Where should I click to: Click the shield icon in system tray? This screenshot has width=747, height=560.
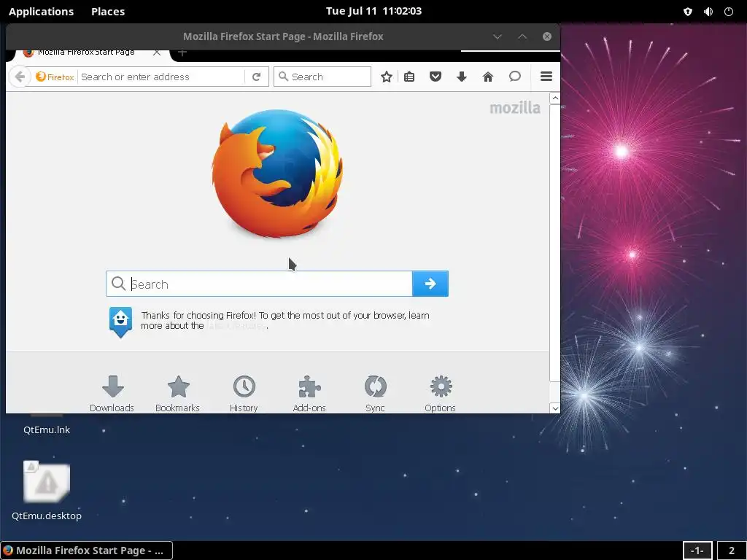coord(687,12)
